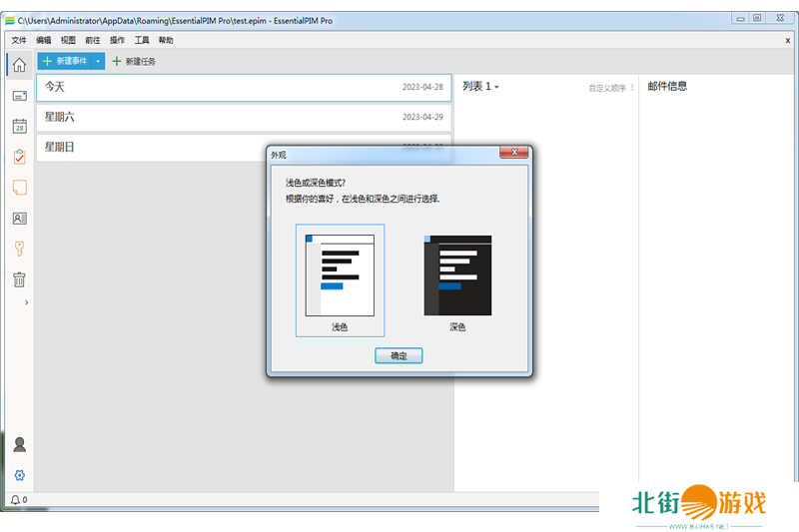Expand the 新建事件 dropdown arrow
This screenshot has height=532, width=799.
(98, 62)
